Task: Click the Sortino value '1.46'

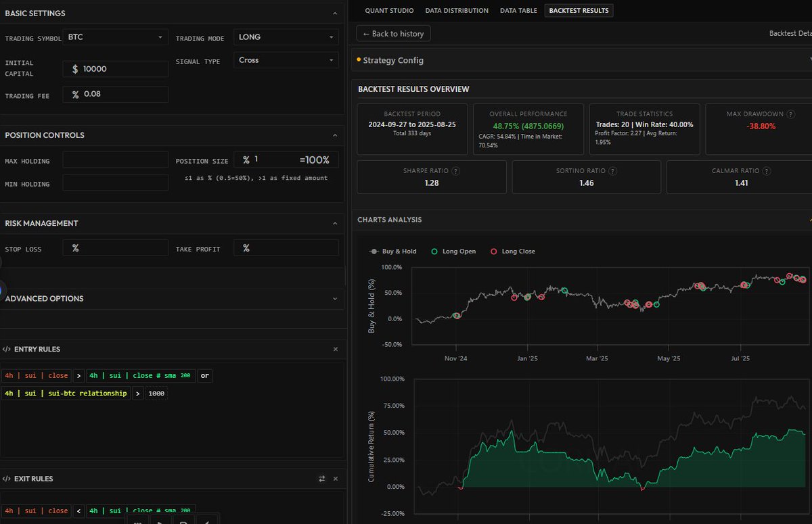Action: tap(586, 183)
